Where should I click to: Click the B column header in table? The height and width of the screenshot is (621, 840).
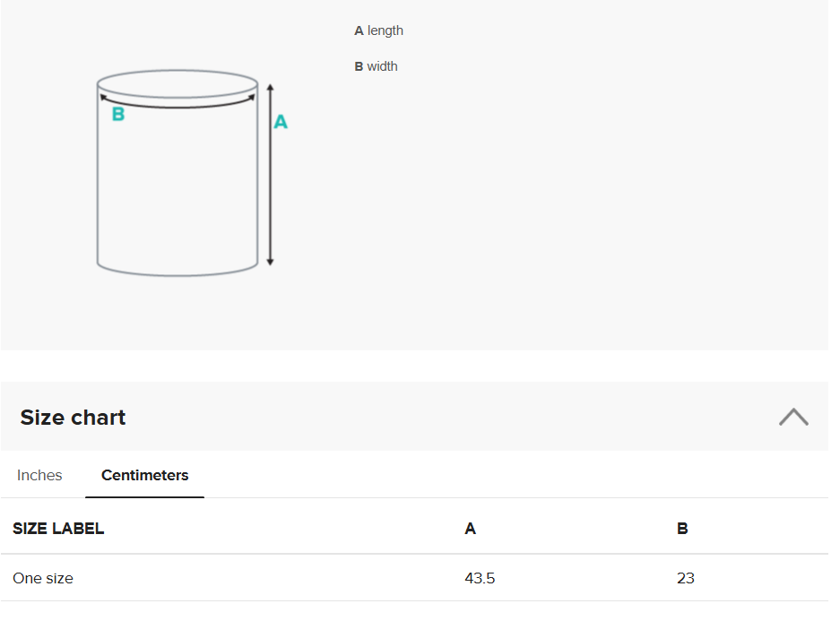click(682, 529)
